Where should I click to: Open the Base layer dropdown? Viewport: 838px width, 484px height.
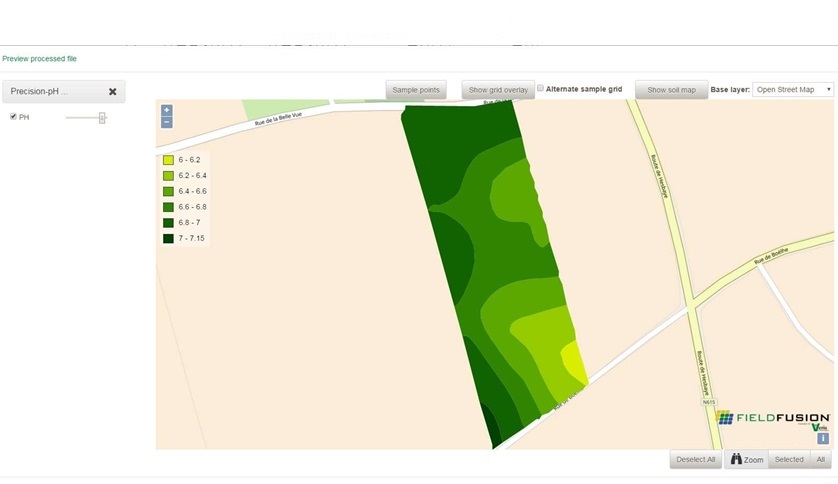tap(793, 90)
